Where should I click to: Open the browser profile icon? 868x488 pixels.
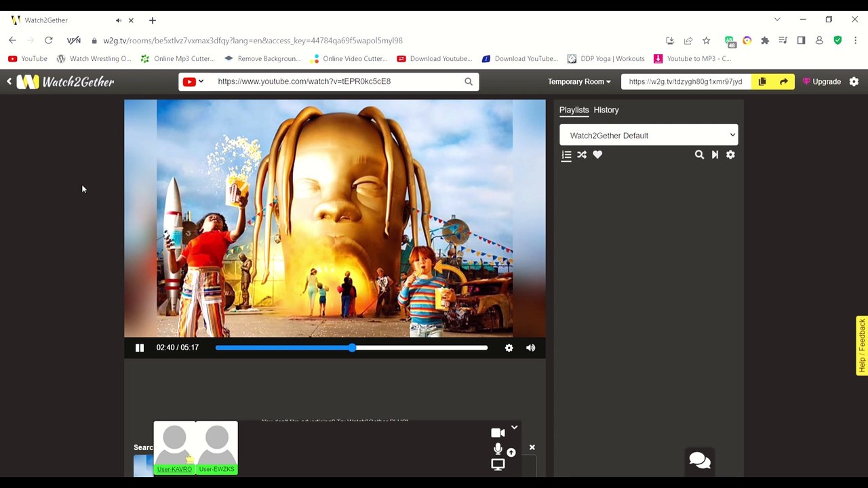pos(819,41)
